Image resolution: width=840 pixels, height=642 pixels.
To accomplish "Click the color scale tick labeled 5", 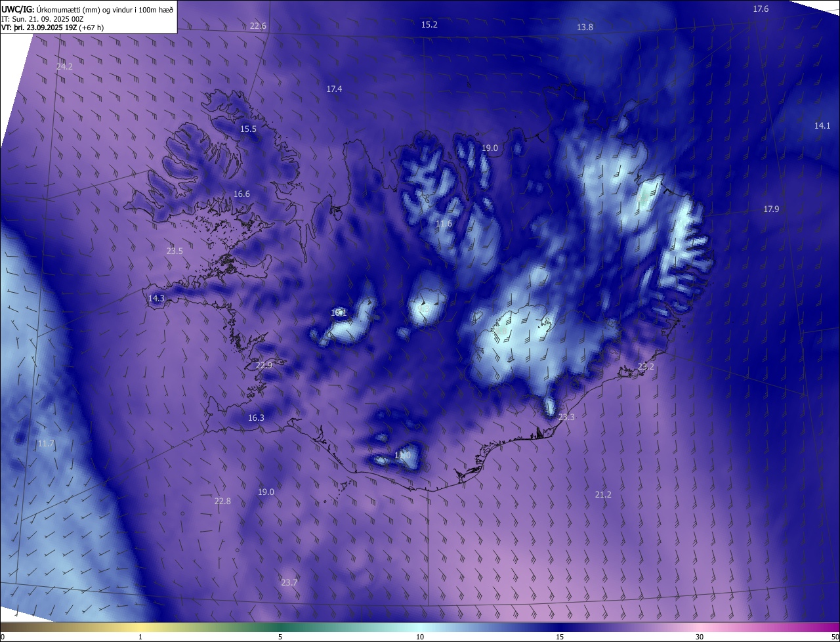I will 280,637.
